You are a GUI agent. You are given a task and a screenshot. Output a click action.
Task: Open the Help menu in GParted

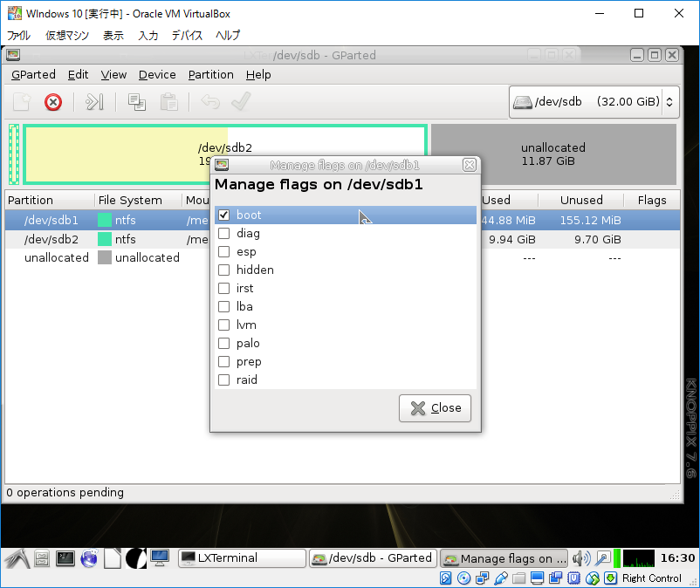[x=258, y=74]
